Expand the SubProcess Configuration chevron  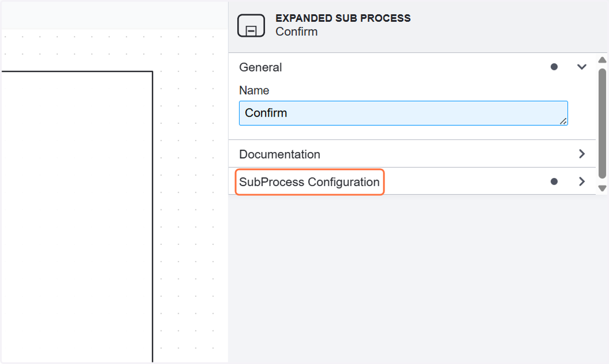[x=582, y=181]
